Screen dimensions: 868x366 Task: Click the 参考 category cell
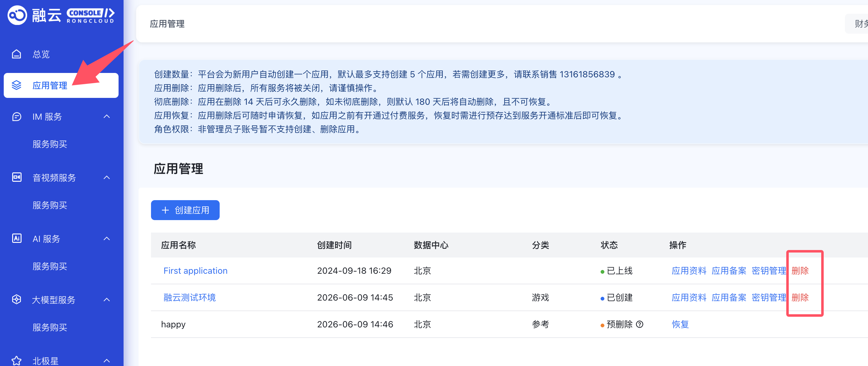pyautogui.click(x=540, y=324)
